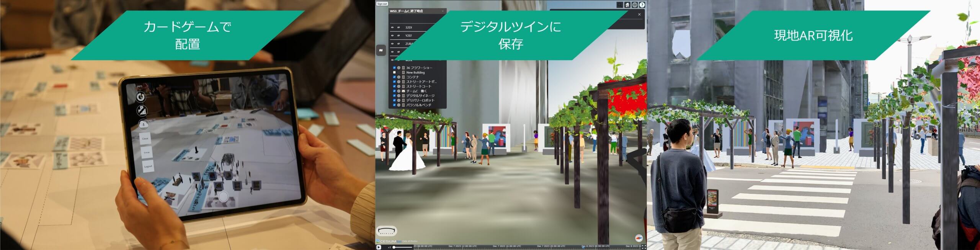Click the target icon beside パラソル&ベンチ
Image resolution: width=980 pixels, height=250 pixels.
click(x=399, y=105)
